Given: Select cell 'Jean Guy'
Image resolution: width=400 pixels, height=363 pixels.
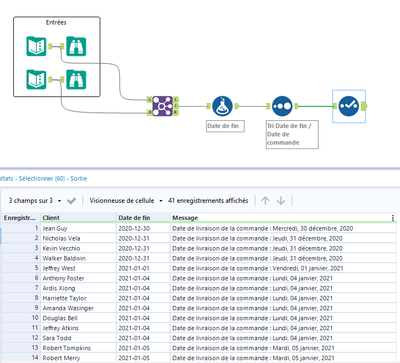Looking at the screenshot, I should coord(78,228).
